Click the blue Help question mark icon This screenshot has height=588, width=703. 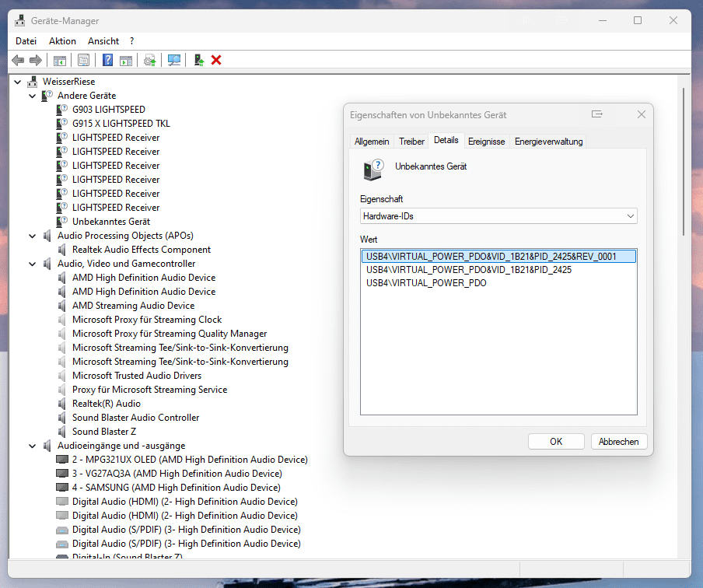point(107,60)
